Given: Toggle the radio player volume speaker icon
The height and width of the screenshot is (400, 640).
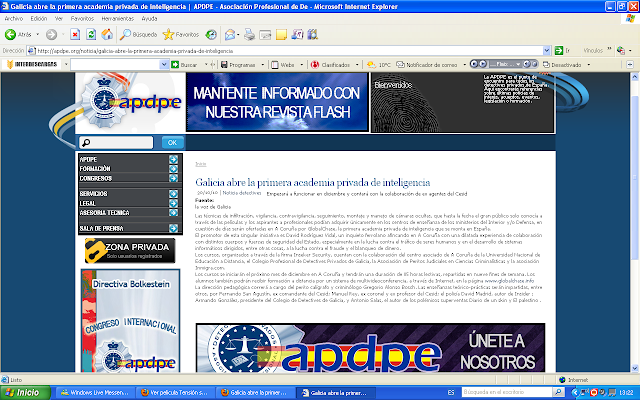Looking at the screenshot, I should (x=527, y=64).
